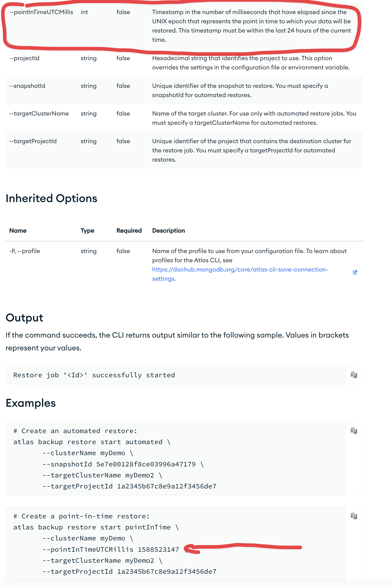Click the 'start pointInTime' command line
The image size is (392, 585).
click(x=96, y=527)
